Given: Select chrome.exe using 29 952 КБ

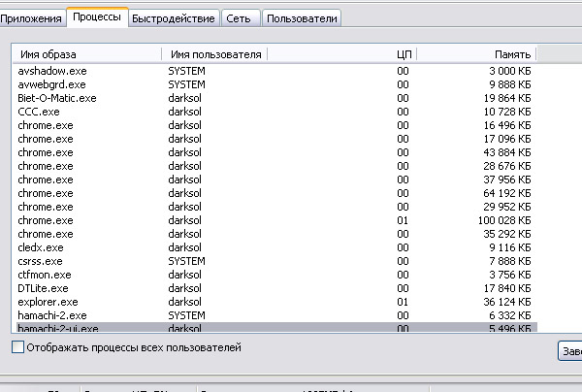Looking at the screenshot, I should tap(275, 207).
